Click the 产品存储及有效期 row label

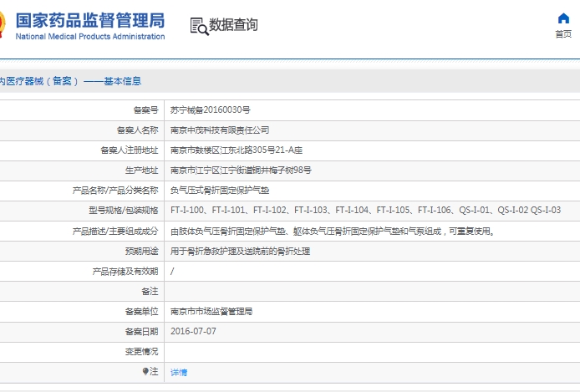[125, 272]
